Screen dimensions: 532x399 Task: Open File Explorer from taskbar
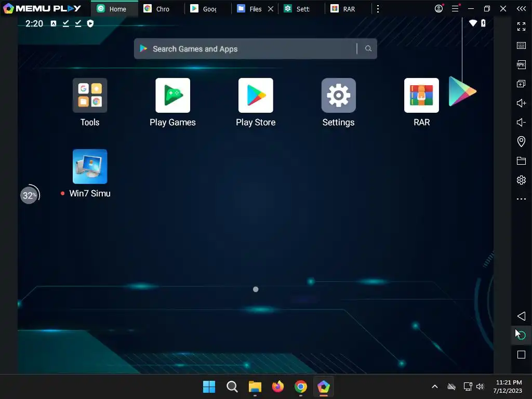[x=255, y=387]
